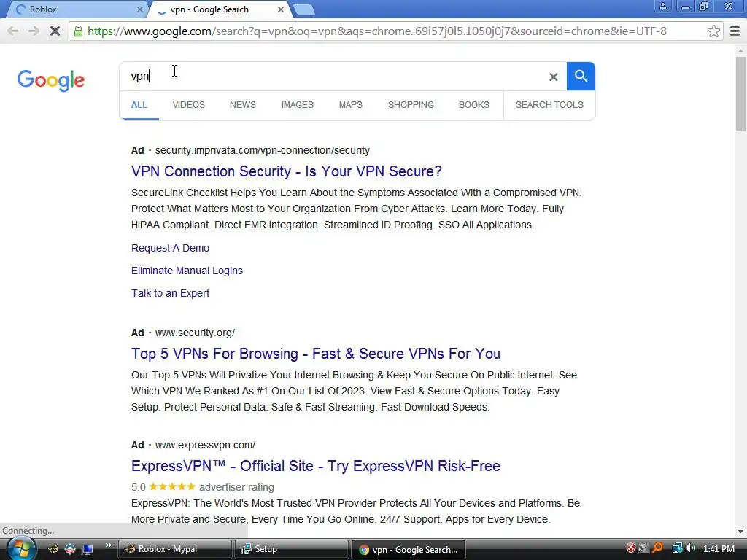
Task: Close the vpn Google Search tab
Action: 281,9
